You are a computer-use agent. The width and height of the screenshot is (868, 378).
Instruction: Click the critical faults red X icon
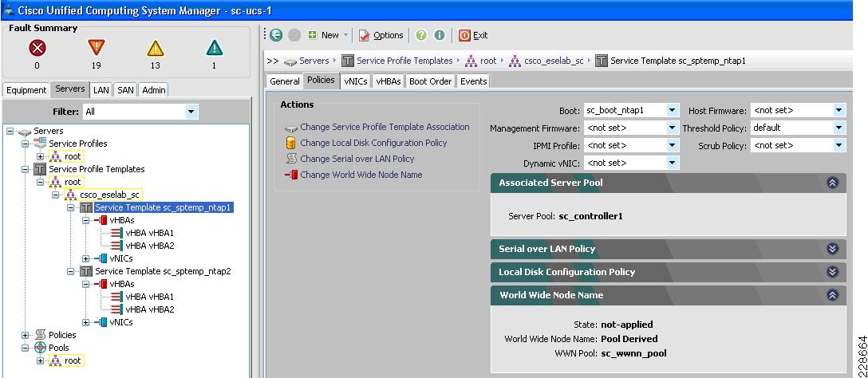coord(37,49)
